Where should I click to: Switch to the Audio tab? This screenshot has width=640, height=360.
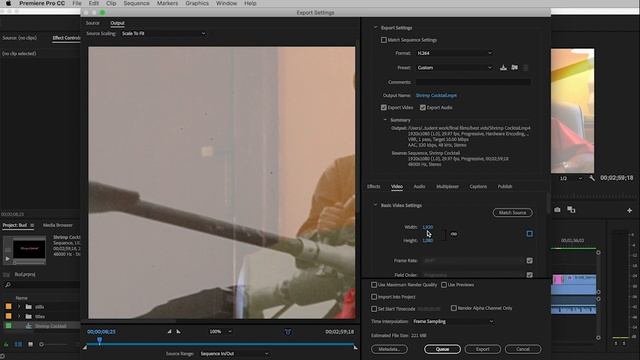pos(419,187)
